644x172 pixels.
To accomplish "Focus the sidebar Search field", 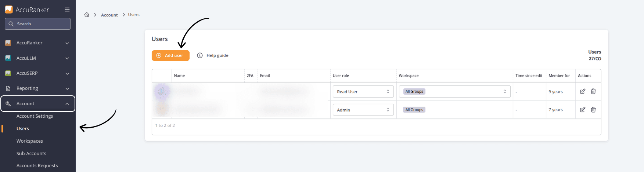I will click(x=37, y=24).
